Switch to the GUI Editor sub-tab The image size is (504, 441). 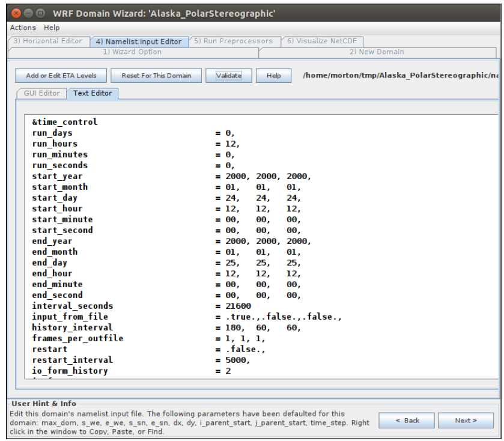pos(41,93)
